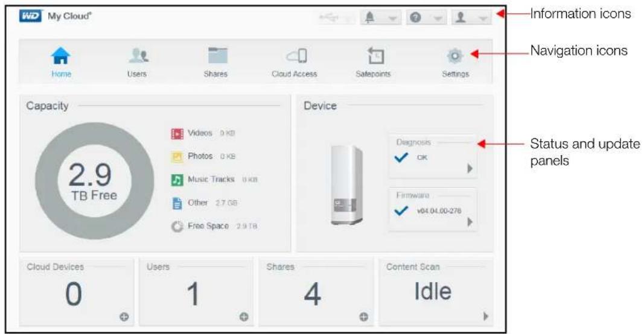This screenshot has height=334, width=644.
Task: Open the Users navigation icon
Action: 138,55
